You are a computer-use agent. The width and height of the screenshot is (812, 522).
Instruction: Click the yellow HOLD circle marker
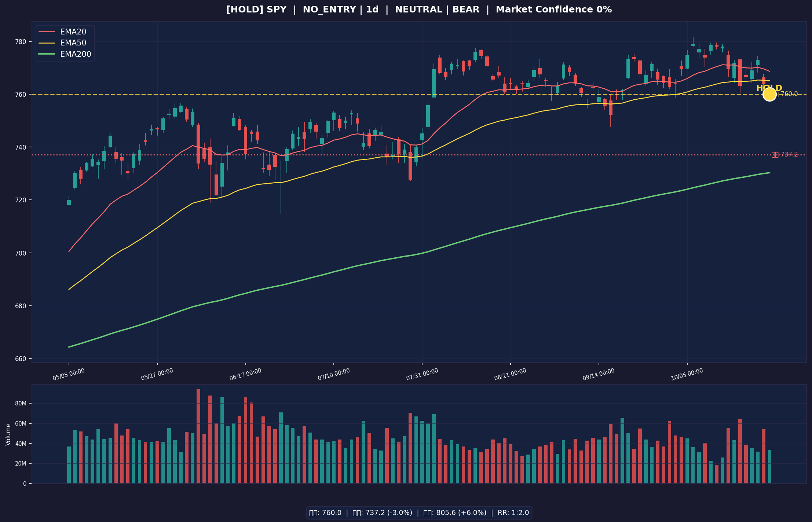coord(769,94)
